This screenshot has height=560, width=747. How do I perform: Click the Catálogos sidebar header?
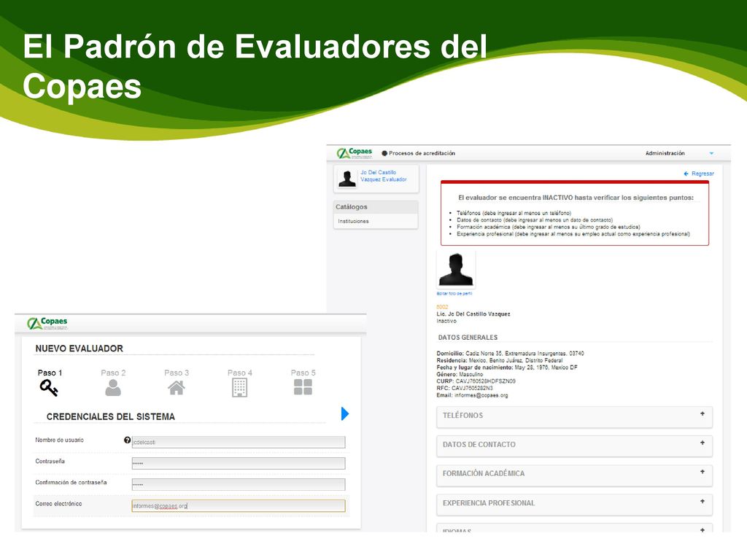[376, 206]
